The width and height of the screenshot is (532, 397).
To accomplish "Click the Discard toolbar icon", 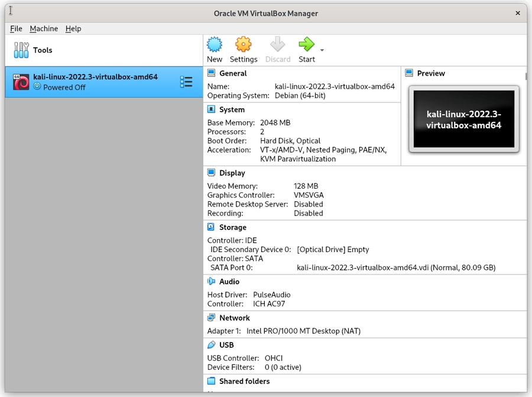I will (x=278, y=45).
